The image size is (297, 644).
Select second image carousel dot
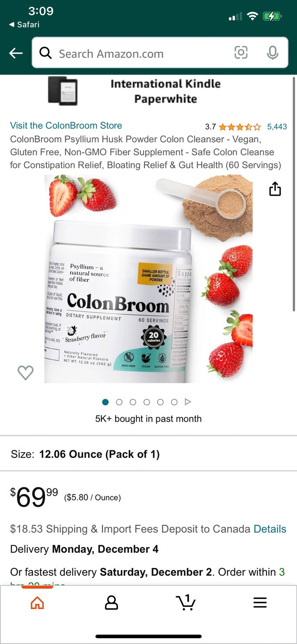click(x=119, y=402)
